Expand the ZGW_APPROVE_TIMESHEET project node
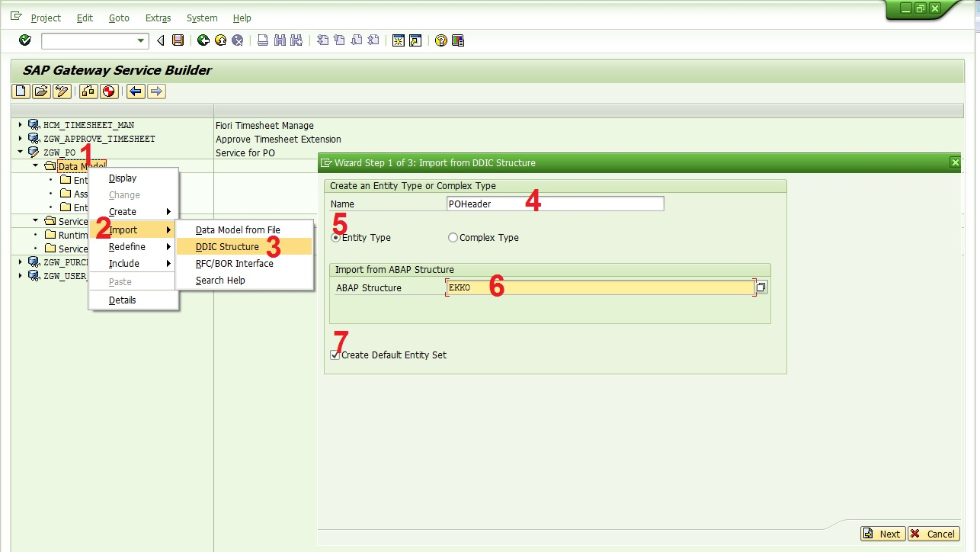 19,139
